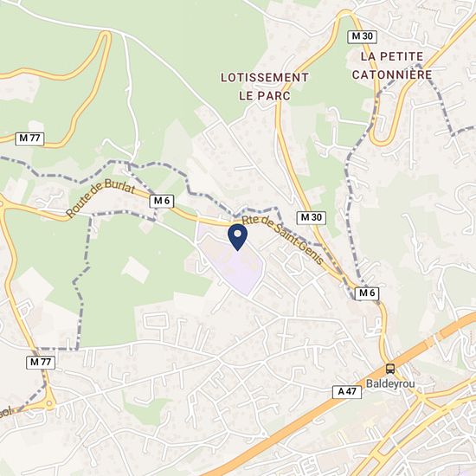Screen dimensions: 476x476
Task: Select La Petite Catonnière neighborhood label
Action: 392,65
